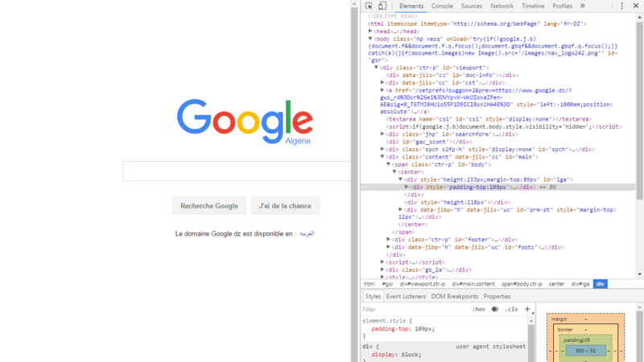
Task: Close the DevTools panel
Action: click(635, 6)
